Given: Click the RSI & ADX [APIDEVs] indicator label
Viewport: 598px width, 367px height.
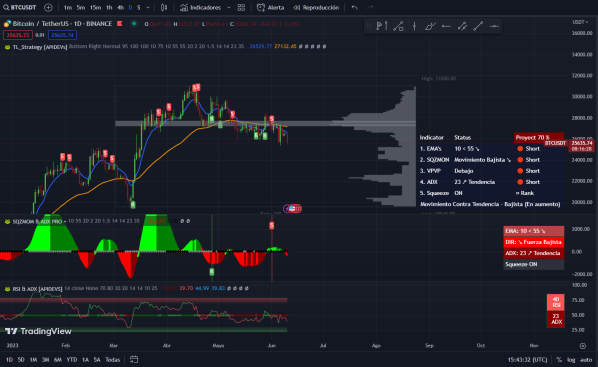Looking at the screenshot, I should click(37, 289).
